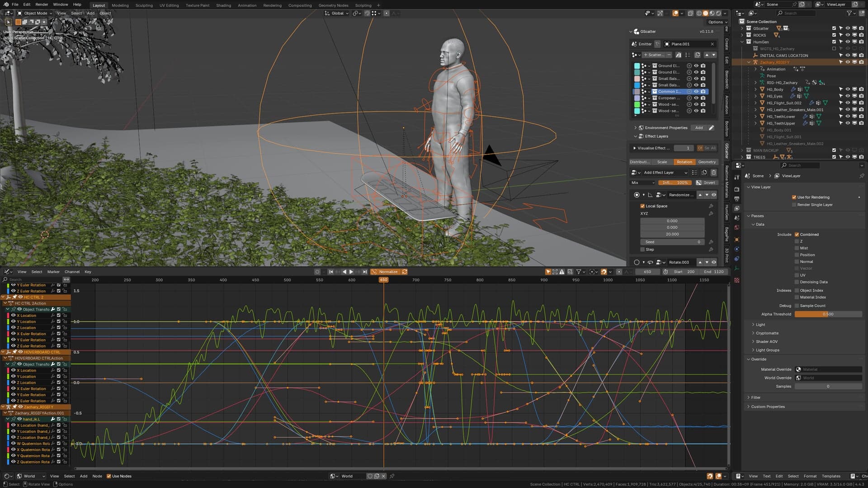Viewport: 868px width, 488px height.
Task: Move Randomize effect up
Action: (700, 195)
